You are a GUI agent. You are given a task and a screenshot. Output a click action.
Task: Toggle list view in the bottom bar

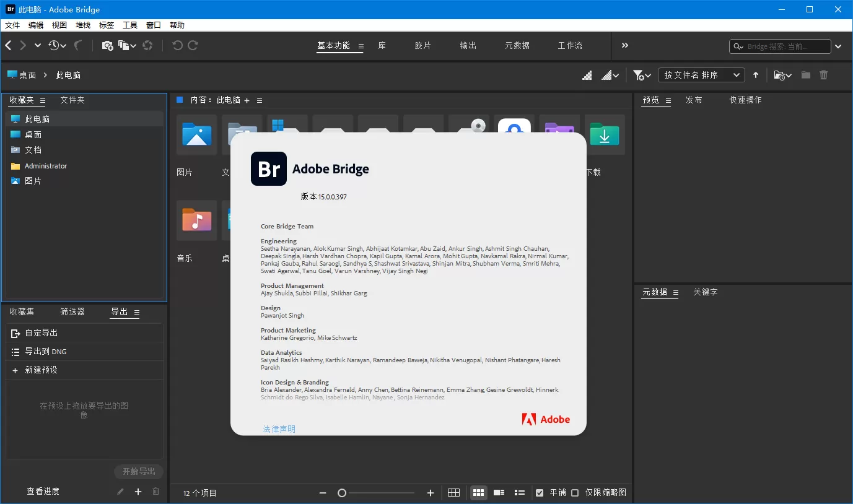(519, 492)
